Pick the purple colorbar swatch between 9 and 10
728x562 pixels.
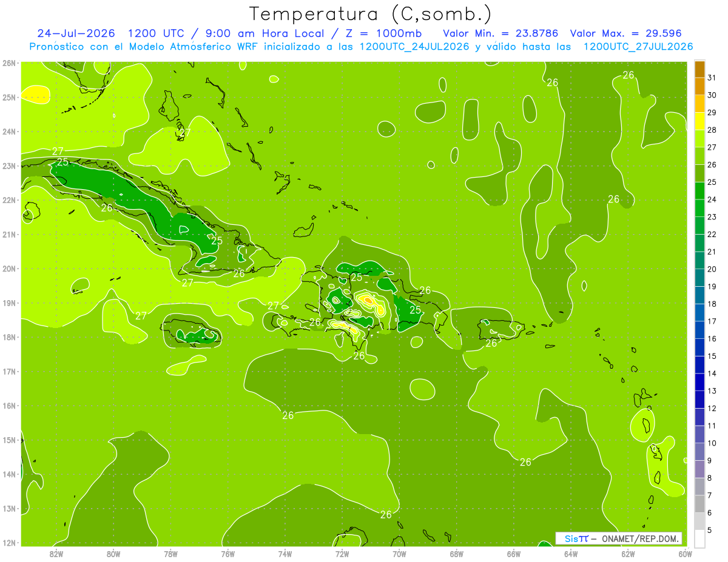699,452
